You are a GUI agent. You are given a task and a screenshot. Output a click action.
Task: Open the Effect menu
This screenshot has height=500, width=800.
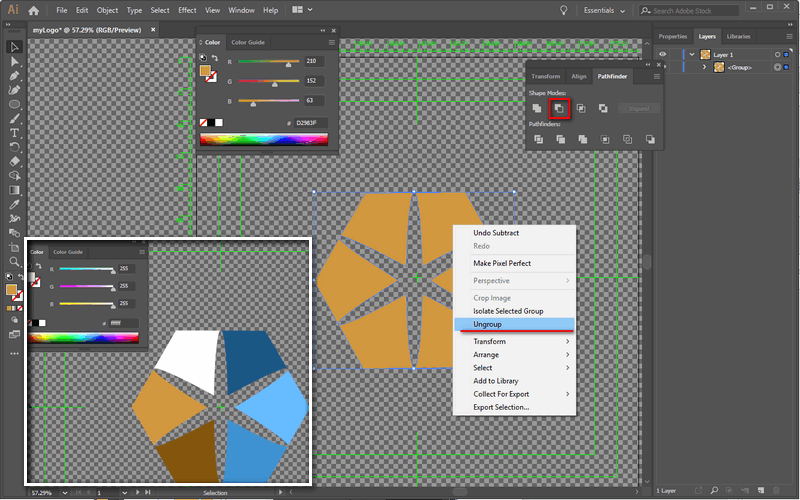click(187, 10)
